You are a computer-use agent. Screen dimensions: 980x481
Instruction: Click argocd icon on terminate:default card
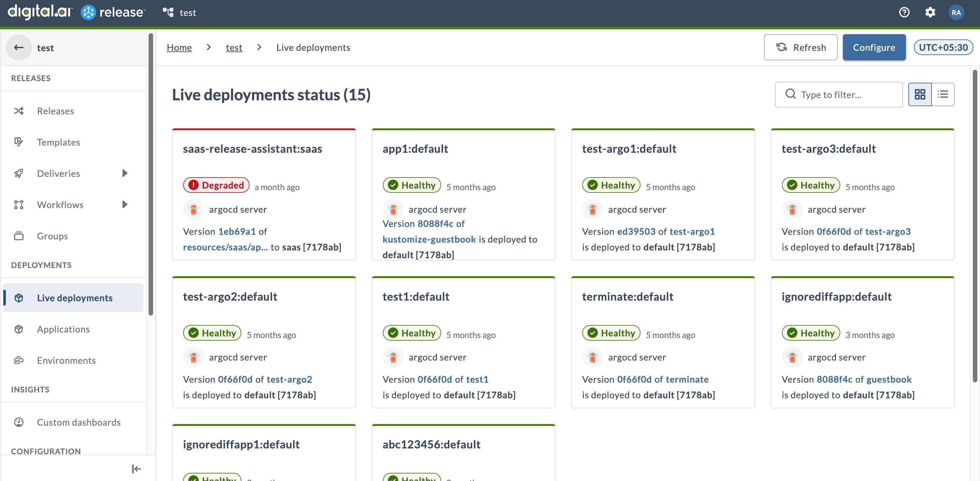[592, 357]
